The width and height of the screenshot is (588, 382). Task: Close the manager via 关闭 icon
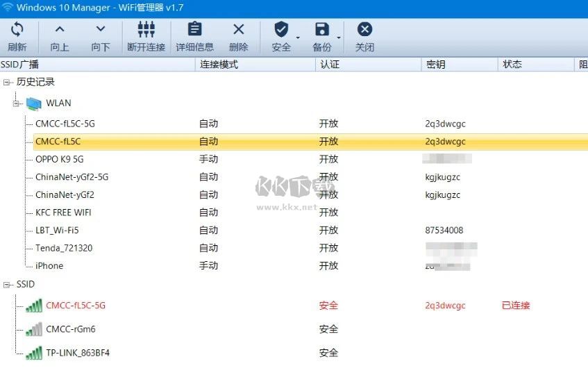pyautogui.click(x=364, y=29)
